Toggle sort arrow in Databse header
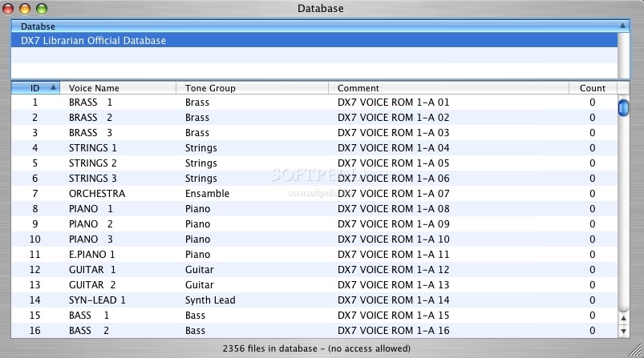 click(x=622, y=26)
